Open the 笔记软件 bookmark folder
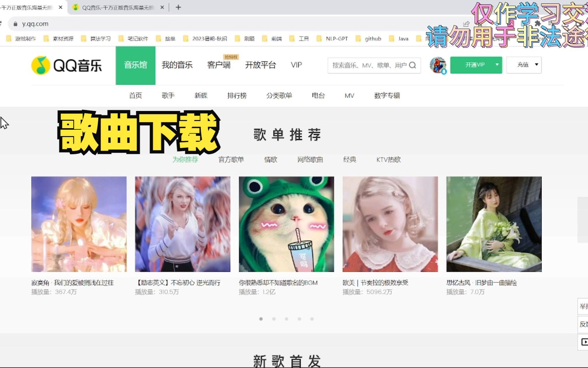The image size is (588, 368). pyautogui.click(x=133, y=39)
